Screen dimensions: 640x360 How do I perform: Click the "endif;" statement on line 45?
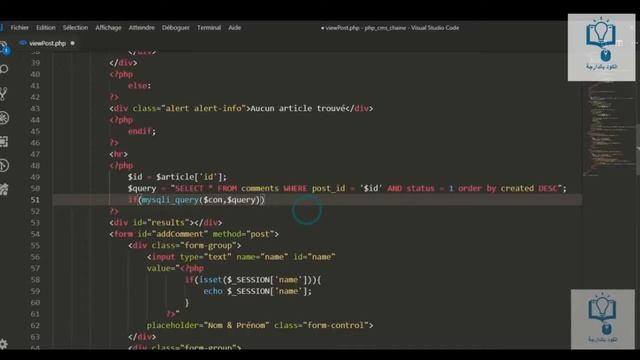142,131
